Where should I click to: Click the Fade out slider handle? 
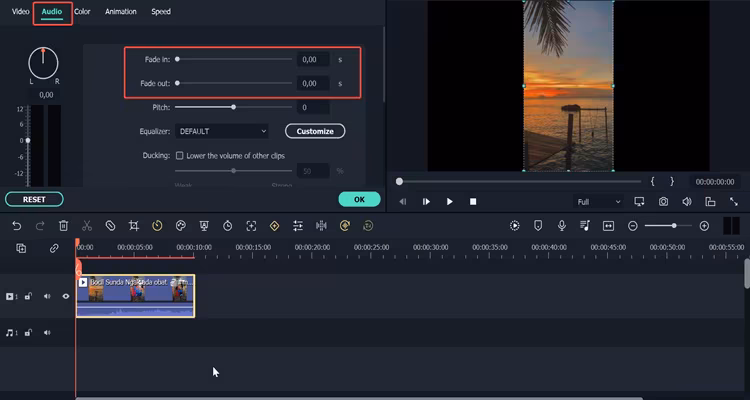coord(177,83)
